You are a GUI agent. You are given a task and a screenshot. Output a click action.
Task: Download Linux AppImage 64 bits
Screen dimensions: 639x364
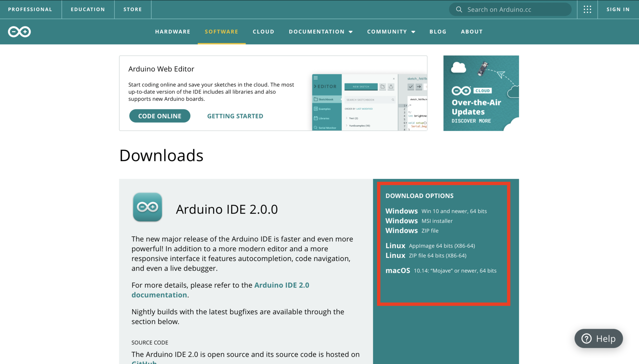[x=430, y=246]
